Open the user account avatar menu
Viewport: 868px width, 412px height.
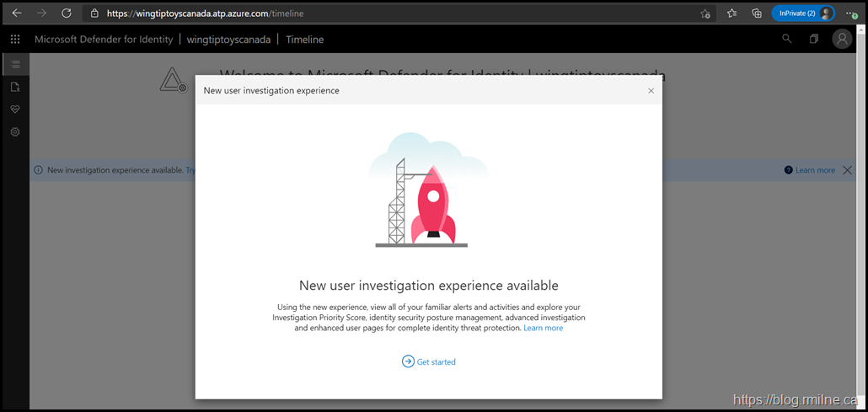pyautogui.click(x=842, y=40)
